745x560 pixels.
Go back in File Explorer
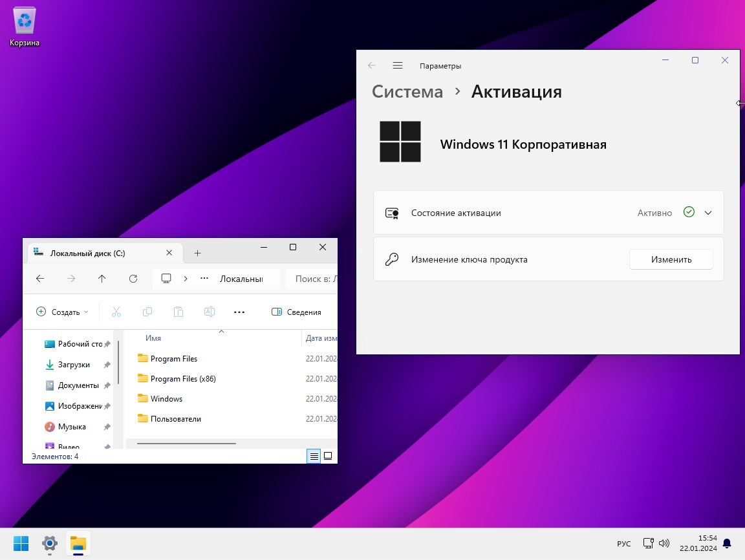[x=40, y=279]
